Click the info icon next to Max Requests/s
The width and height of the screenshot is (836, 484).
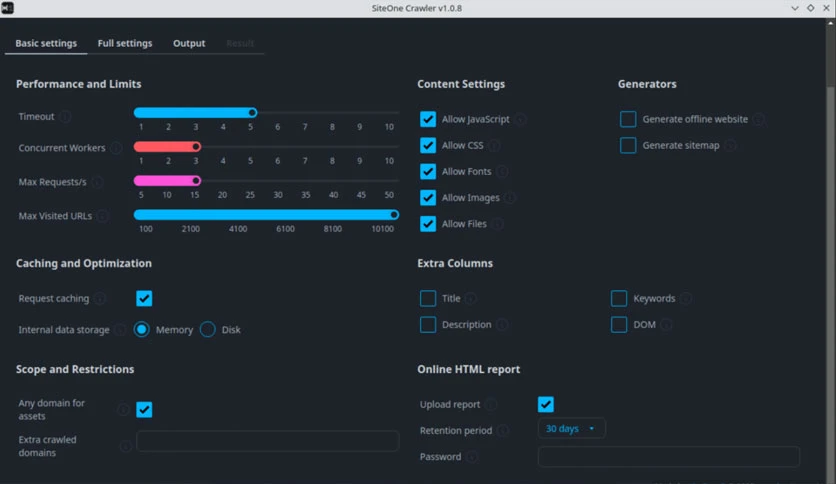pos(97,182)
